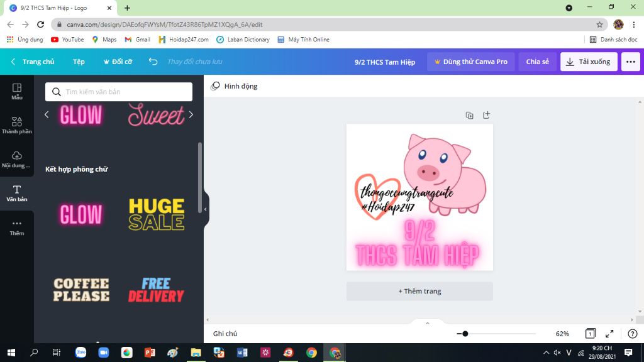Screen dimensions: 644x362
Task: Open Laban Dictionary bookmark
Action: [x=243, y=40]
